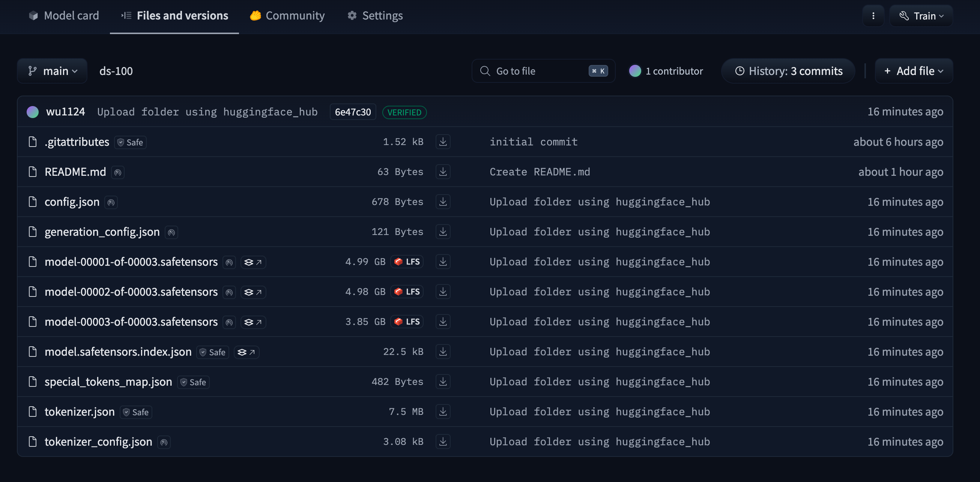
Task: Download model-00001-of-00003.safetensors file
Action: pyautogui.click(x=443, y=262)
